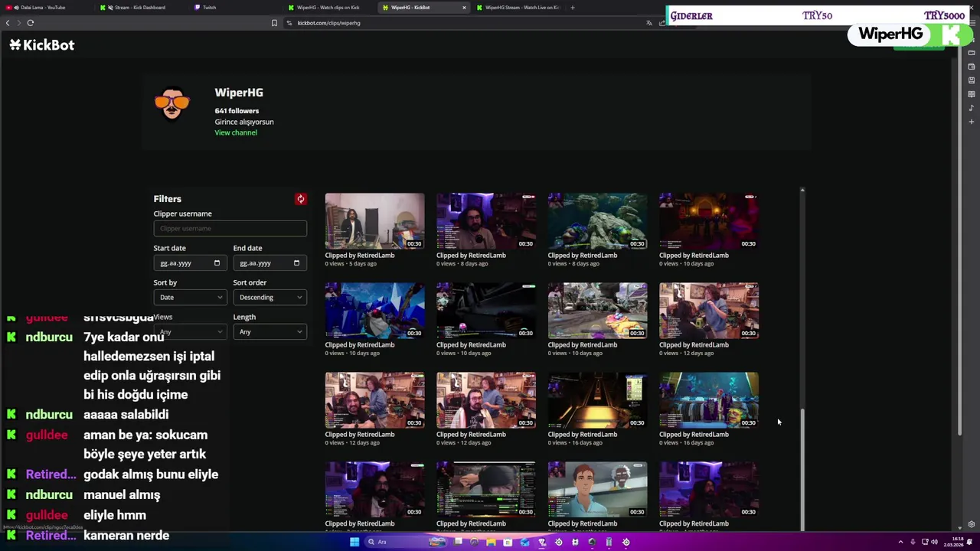Expand the Sort by Date dropdown

click(190, 297)
